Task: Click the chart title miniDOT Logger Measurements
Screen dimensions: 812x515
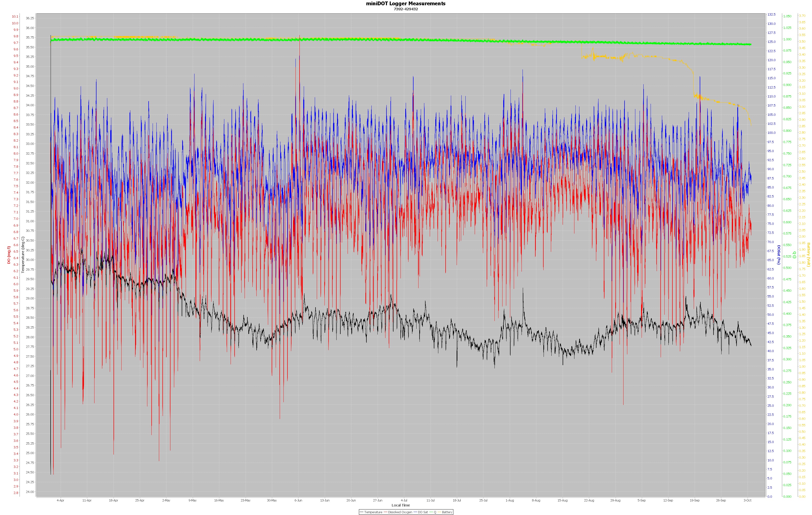Action: pos(406,3)
